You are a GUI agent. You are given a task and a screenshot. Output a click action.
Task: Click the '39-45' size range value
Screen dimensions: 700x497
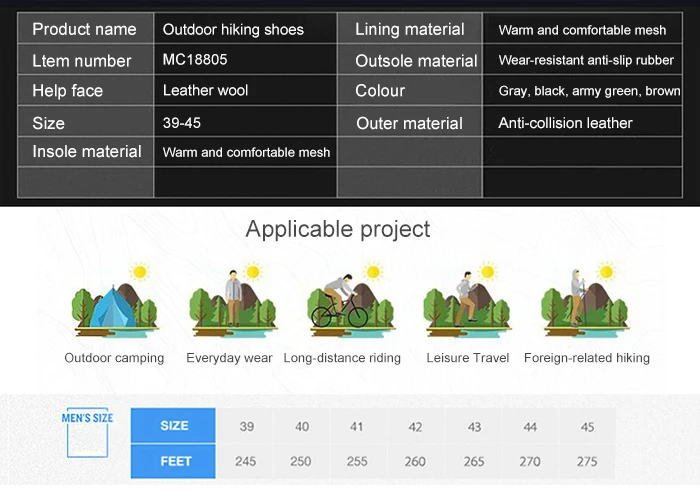point(182,123)
